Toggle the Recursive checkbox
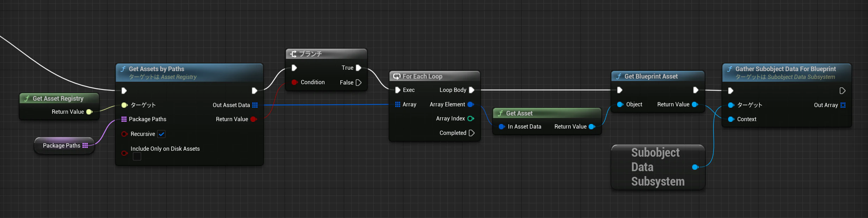 (161, 134)
